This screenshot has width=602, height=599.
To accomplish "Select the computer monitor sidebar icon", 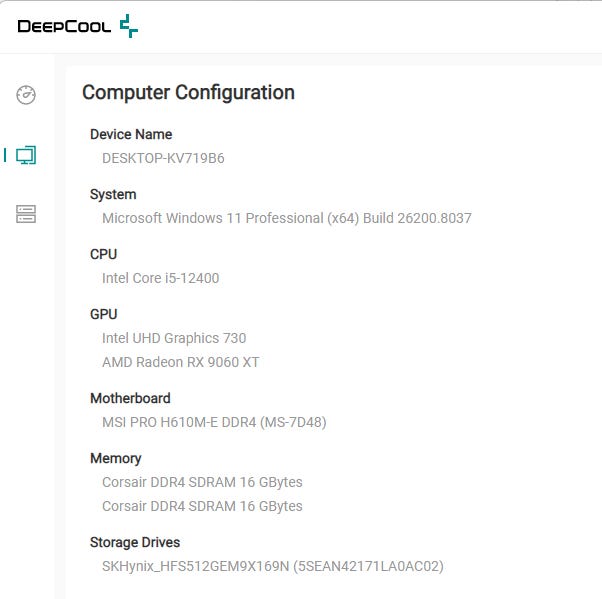I will point(26,155).
